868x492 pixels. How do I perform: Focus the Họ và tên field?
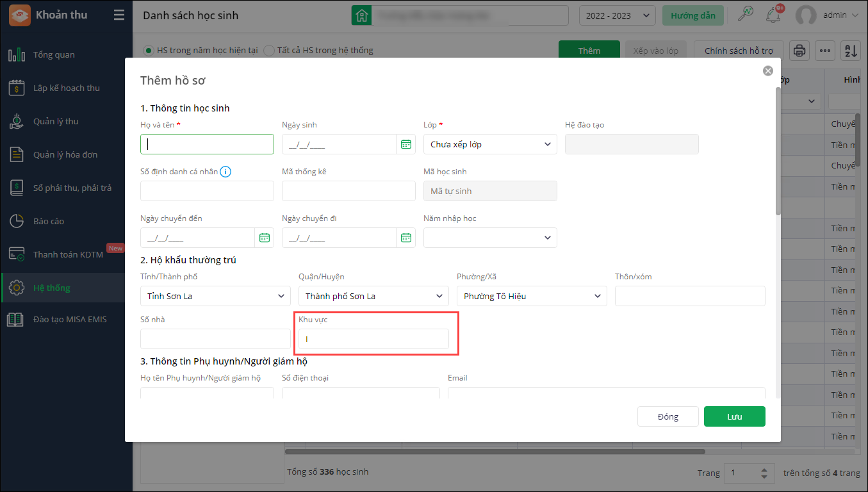pos(207,144)
